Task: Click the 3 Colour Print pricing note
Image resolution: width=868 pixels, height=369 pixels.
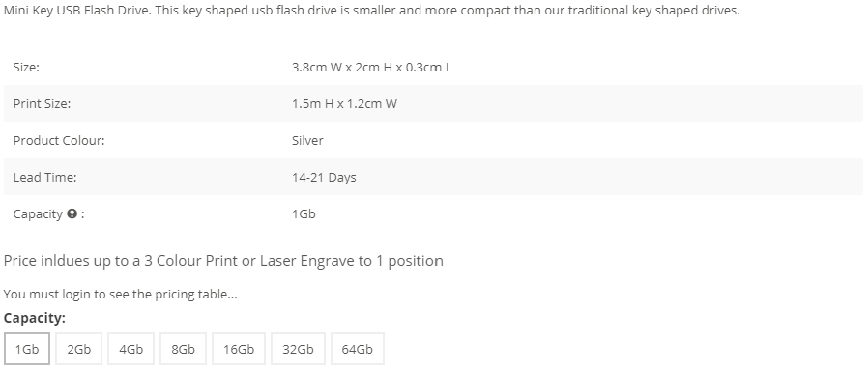Action: coord(223,261)
